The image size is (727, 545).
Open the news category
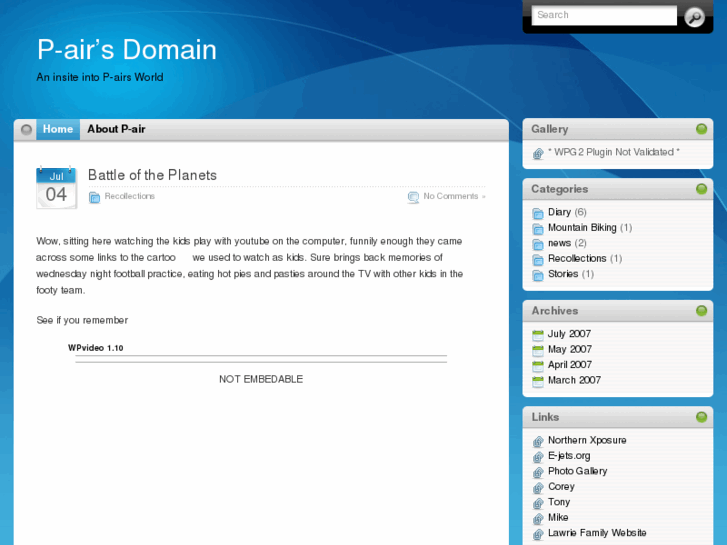(559, 243)
